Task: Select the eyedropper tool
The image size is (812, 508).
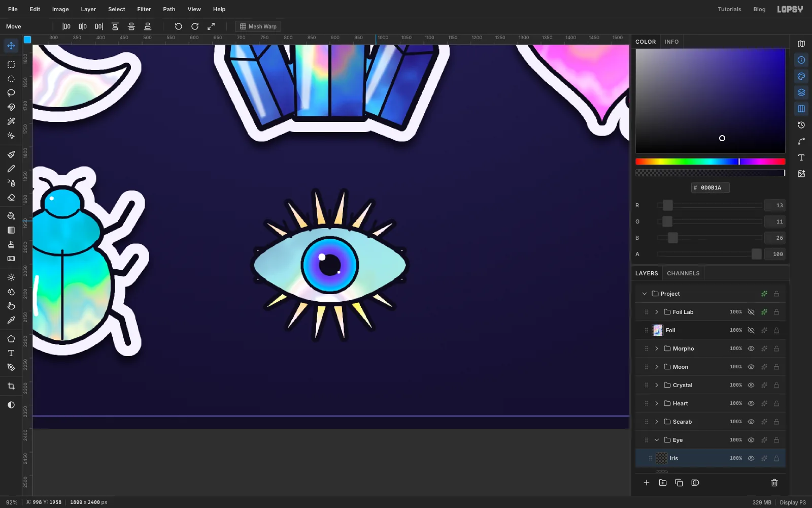Action: point(11,320)
